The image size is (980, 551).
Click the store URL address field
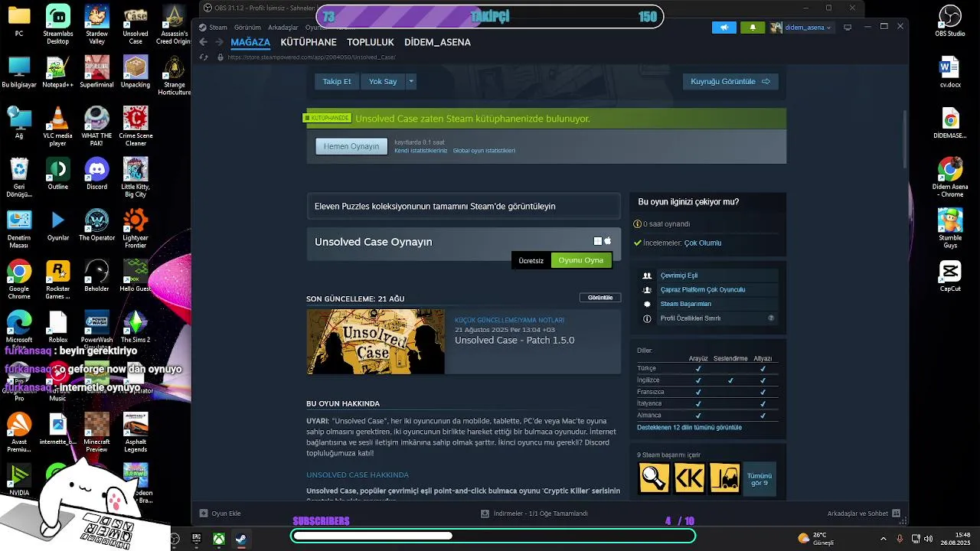(x=312, y=57)
